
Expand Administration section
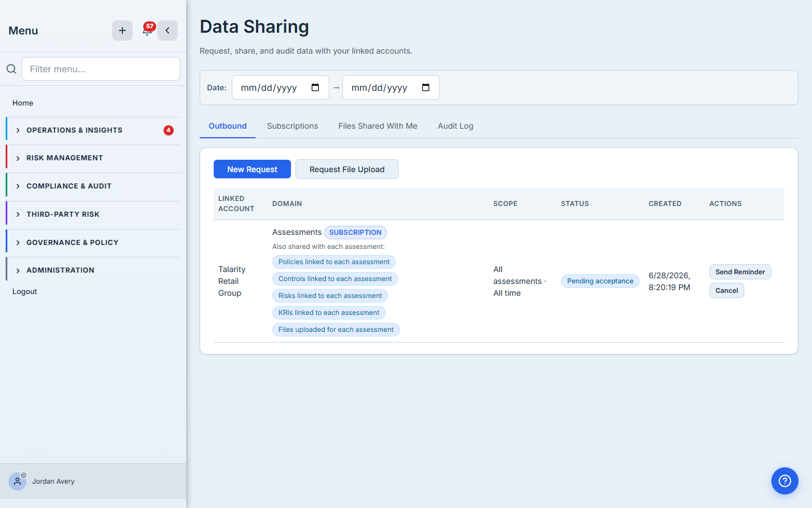pyautogui.click(x=93, y=270)
